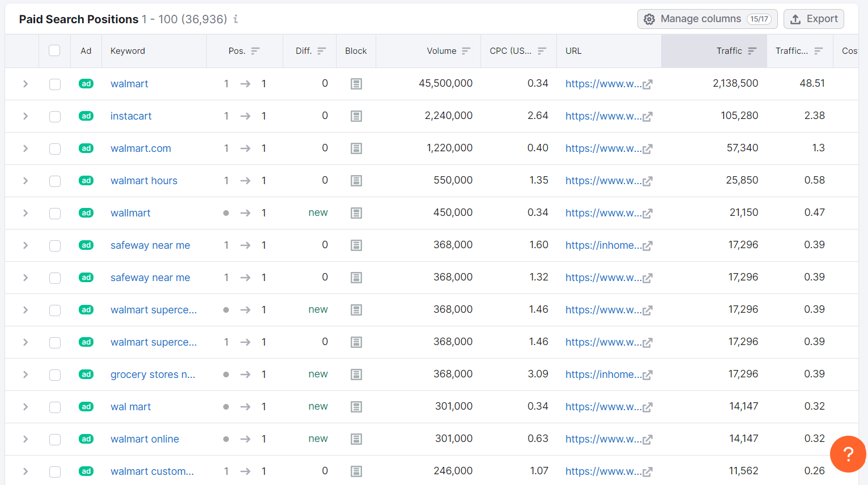Expand the grocery stores keyword row
Screen dimensions: 868x485
coord(25,375)
